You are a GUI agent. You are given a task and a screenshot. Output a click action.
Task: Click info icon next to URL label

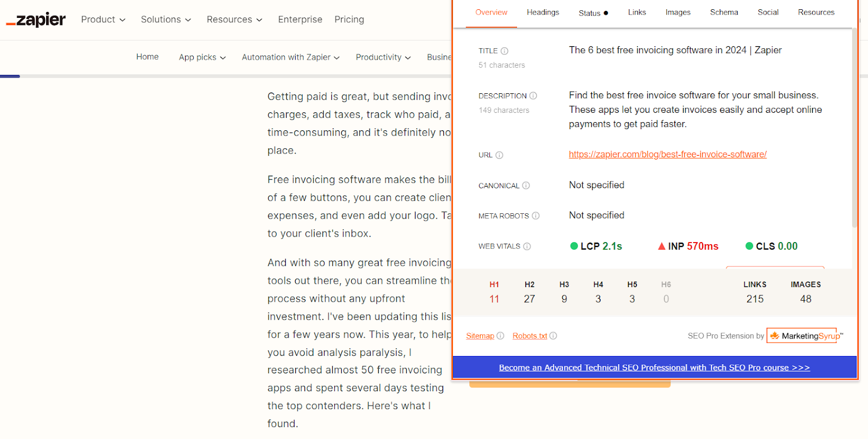coord(500,155)
